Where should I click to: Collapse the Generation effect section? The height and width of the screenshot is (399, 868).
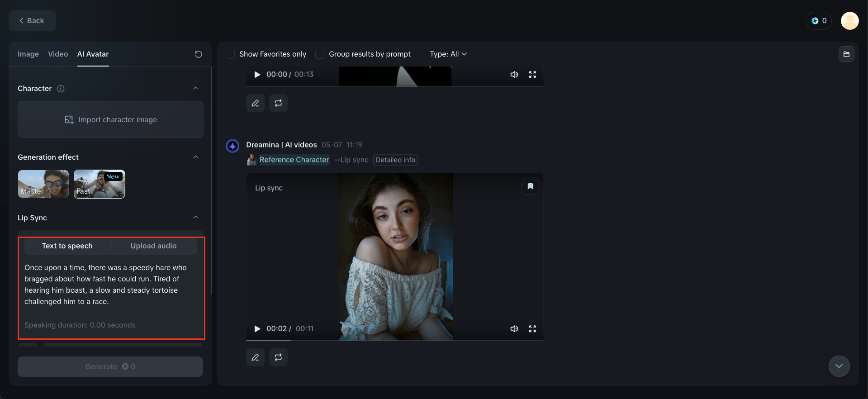pyautogui.click(x=195, y=157)
